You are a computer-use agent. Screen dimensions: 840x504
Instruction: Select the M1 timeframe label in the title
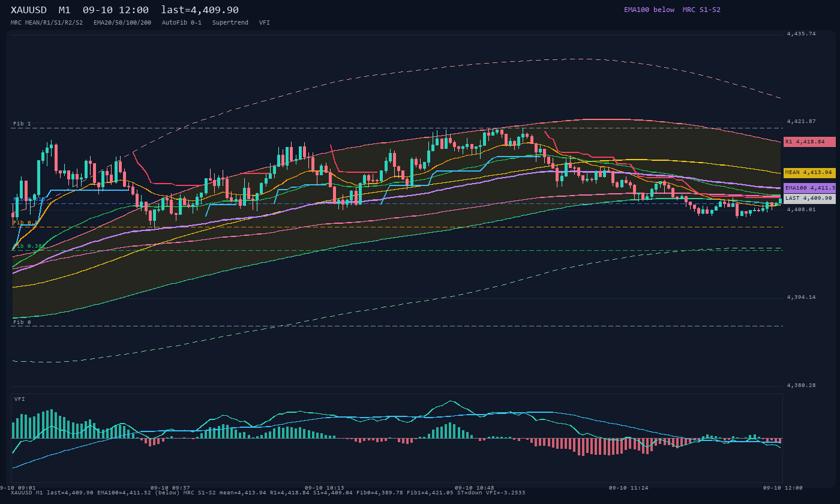pyautogui.click(x=64, y=10)
